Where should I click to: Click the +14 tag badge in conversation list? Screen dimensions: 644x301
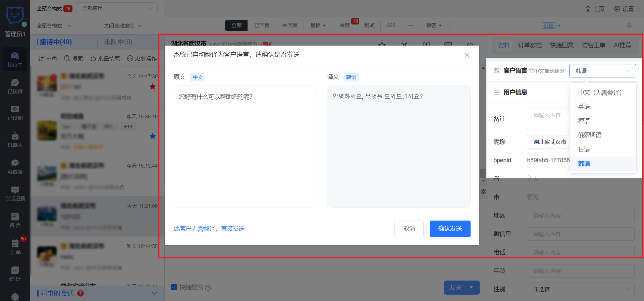[128, 126]
